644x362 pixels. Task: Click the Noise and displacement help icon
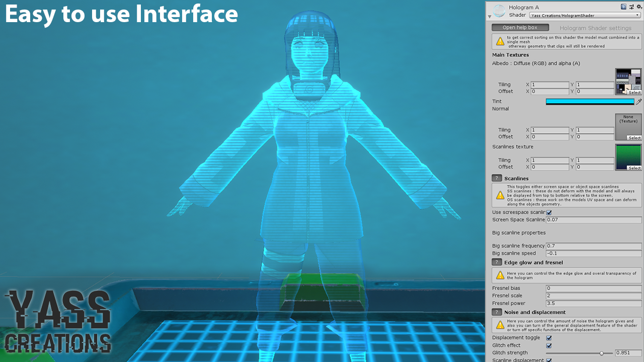click(497, 312)
